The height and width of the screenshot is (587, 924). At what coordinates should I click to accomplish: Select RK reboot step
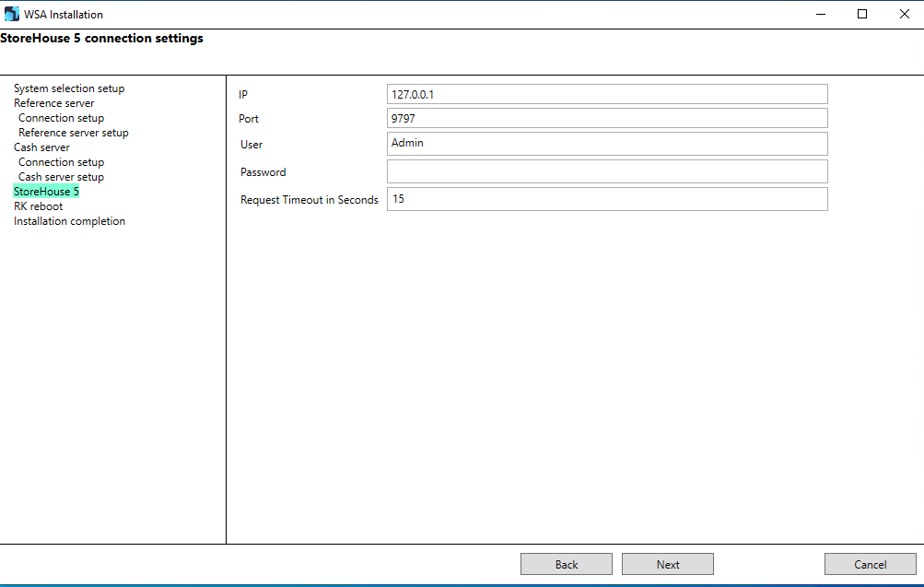coord(39,206)
